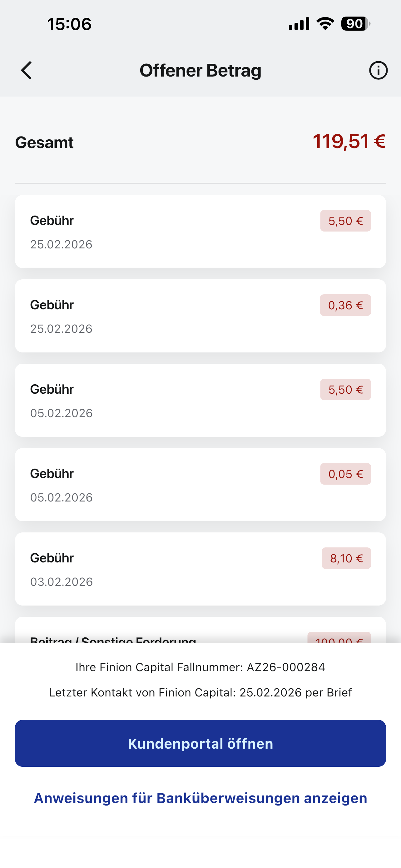Tap the 15:06 clock in status bar
This screenshot has height=868, width=401.
tap(69, 24)
